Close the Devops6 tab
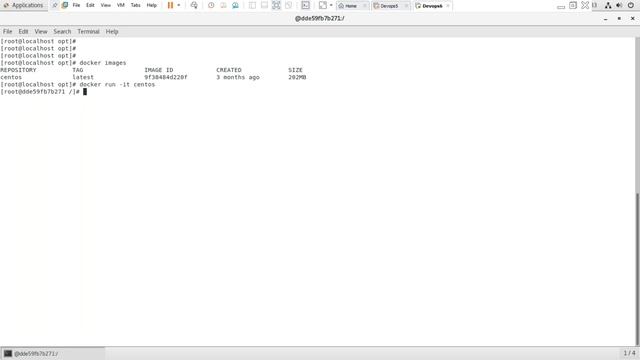640x360 pixels. coord(448,6)
